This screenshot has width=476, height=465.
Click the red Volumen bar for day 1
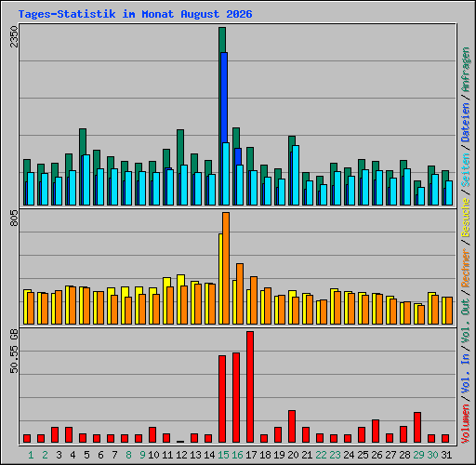click(27, 438)
